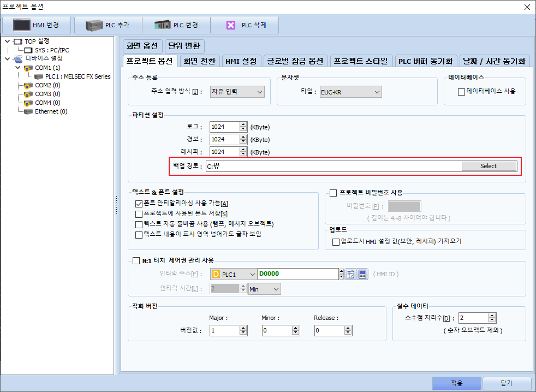Click the PLC 삭제 purple X icon

tap(231, 25)
